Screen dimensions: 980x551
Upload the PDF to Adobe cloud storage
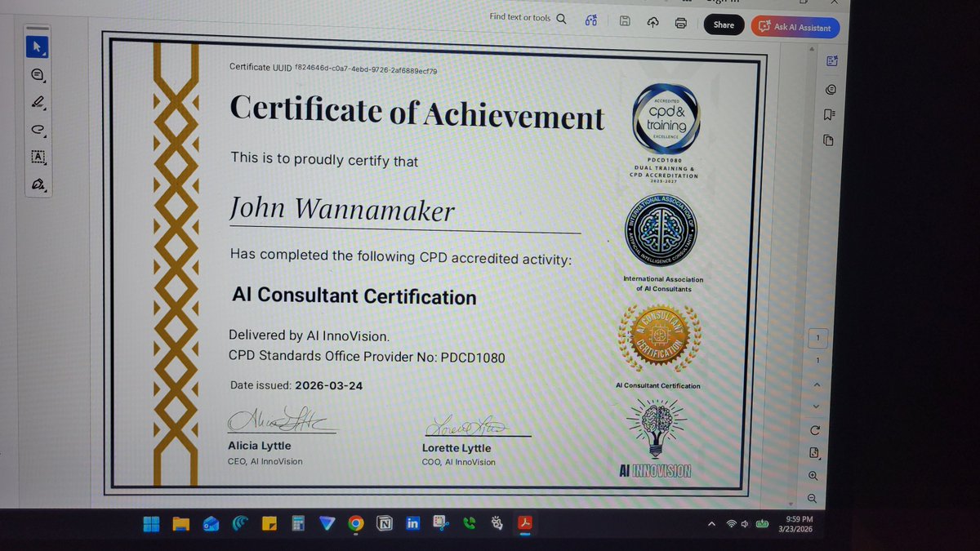coord(653,23)
